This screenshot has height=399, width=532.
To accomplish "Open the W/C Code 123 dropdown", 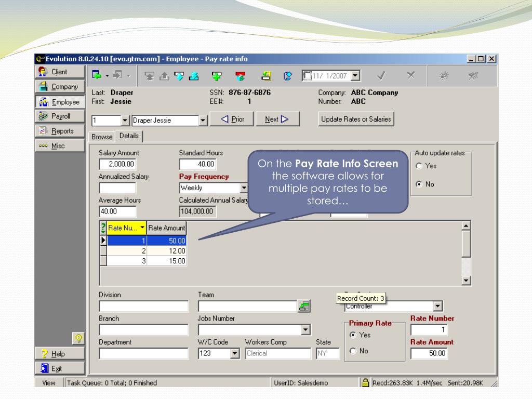I will pyautogui.click(x=234, y=353).
